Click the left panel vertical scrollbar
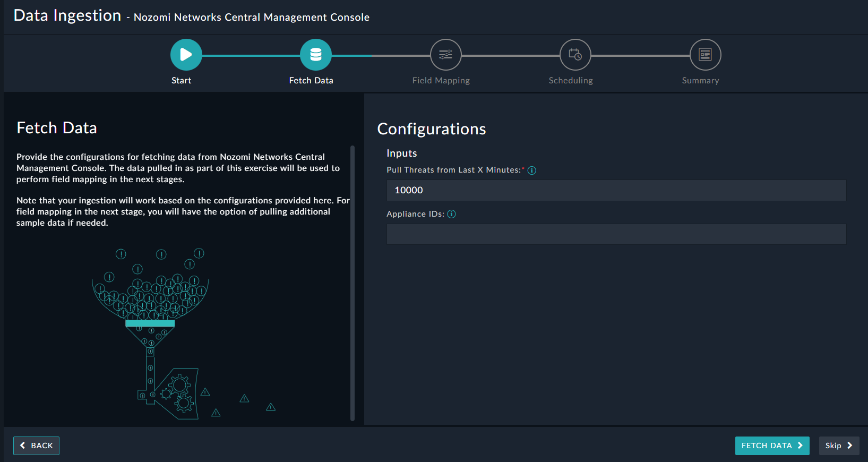 click(353, 281)
